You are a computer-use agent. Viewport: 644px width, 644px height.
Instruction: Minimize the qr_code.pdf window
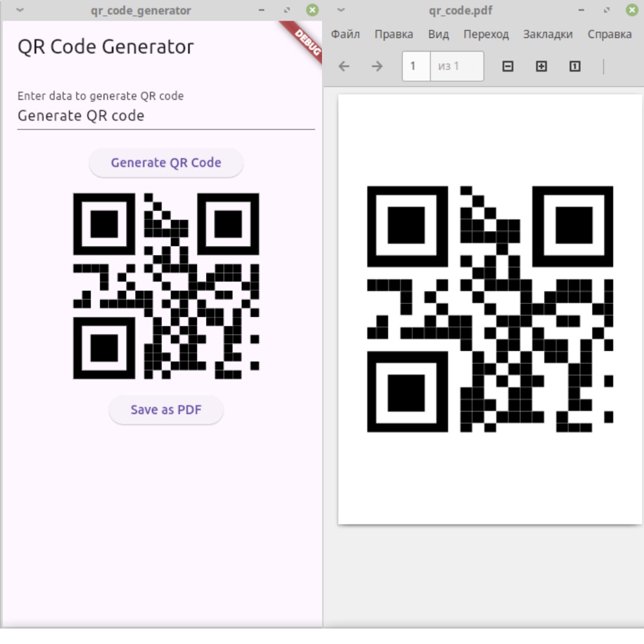pyautogui.click(x=581, y=10)
